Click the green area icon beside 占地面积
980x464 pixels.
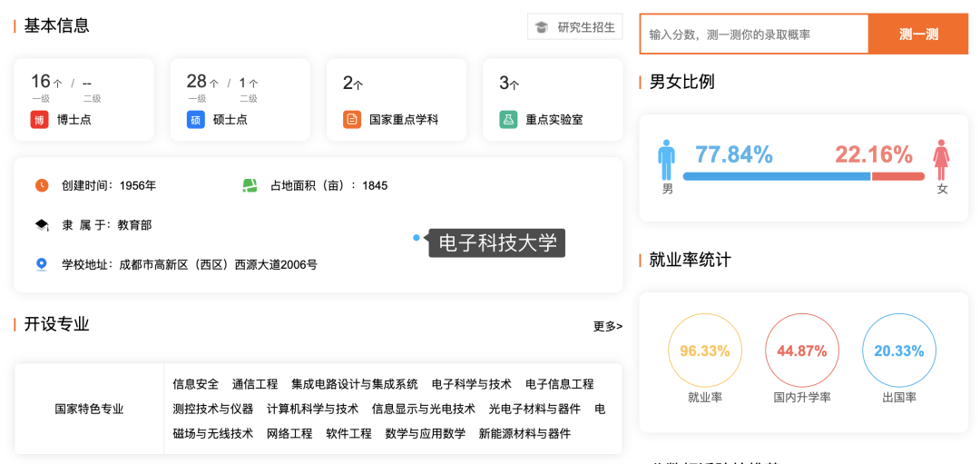click(250, 185)
